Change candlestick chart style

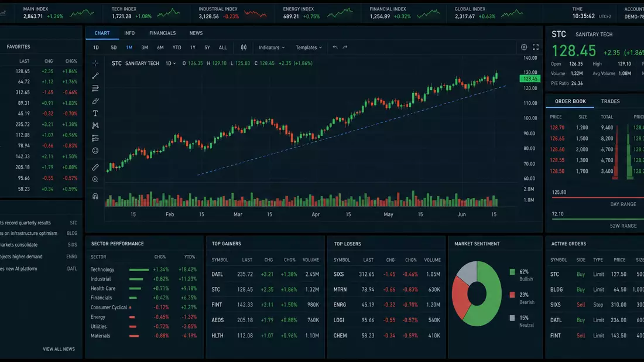244,47
